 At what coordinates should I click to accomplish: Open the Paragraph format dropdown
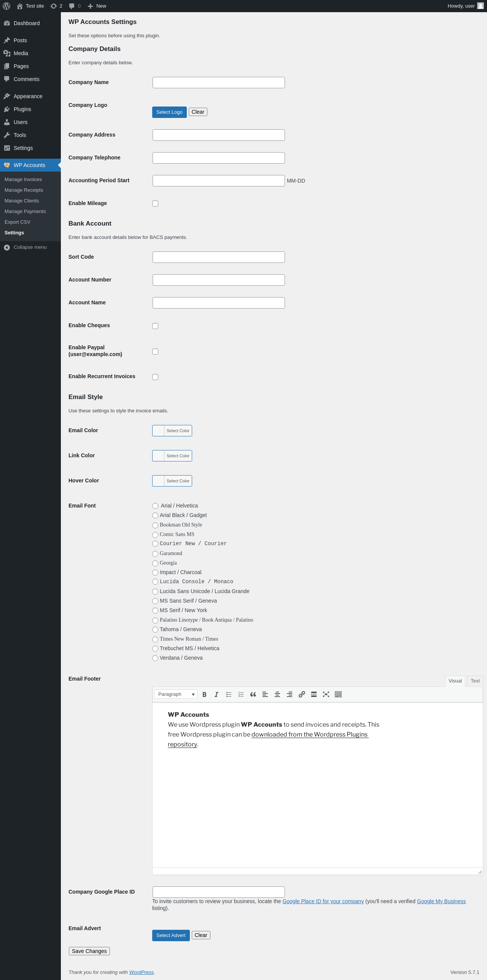pos(176,694)
